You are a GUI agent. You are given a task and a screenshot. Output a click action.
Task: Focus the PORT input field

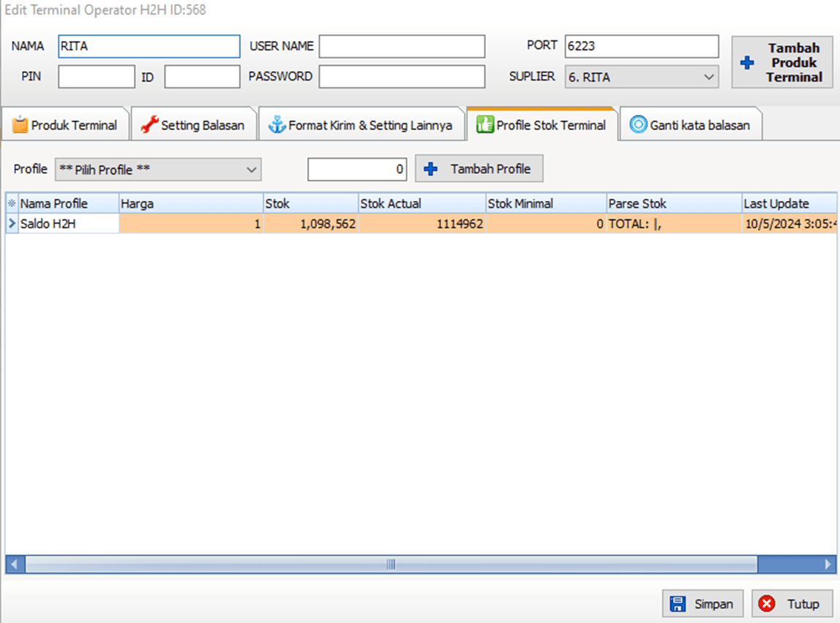tap(641, 46)
